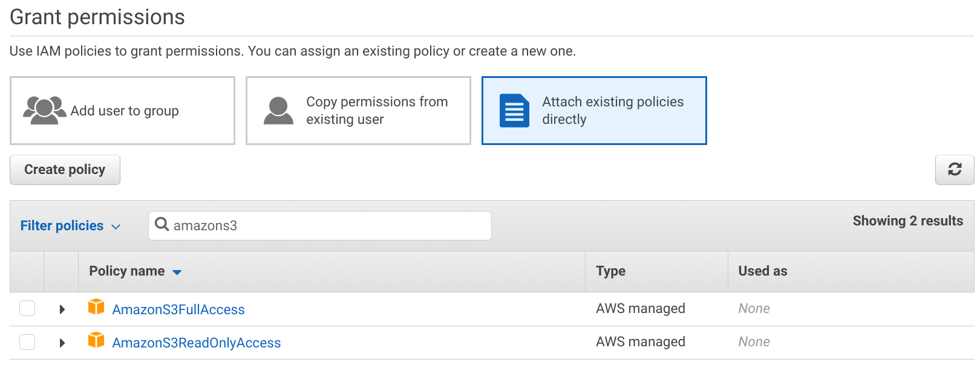This screenshot has width=980, height=368.
Task: Check the AmazonS3FullAccess policy checkbox
Action: tap(27, 308)
